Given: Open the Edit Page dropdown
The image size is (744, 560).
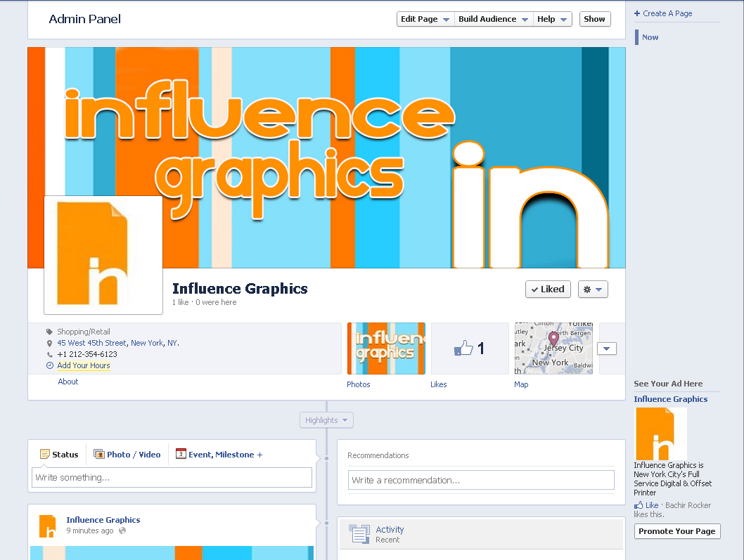Looking at the screenshot, I should (425, 19).
